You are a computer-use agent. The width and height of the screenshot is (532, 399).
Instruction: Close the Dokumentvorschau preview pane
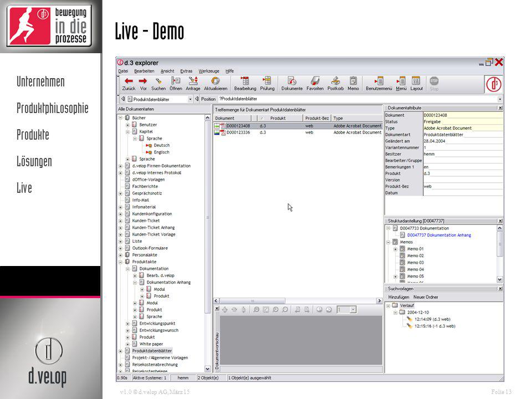[x=217, y=309]
